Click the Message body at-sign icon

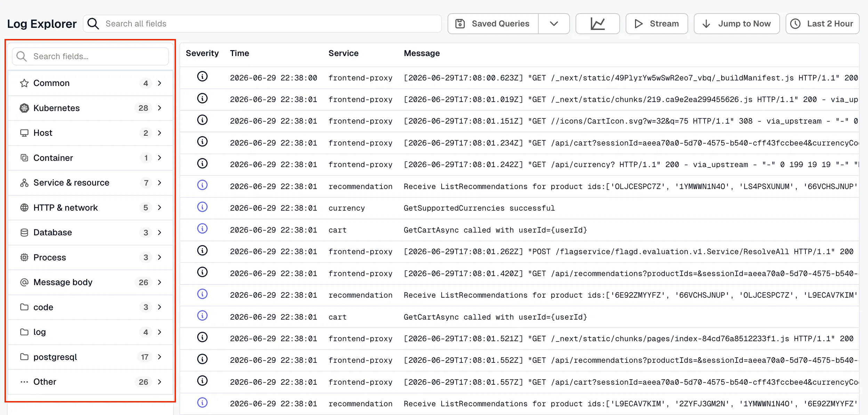click(24, 282)
